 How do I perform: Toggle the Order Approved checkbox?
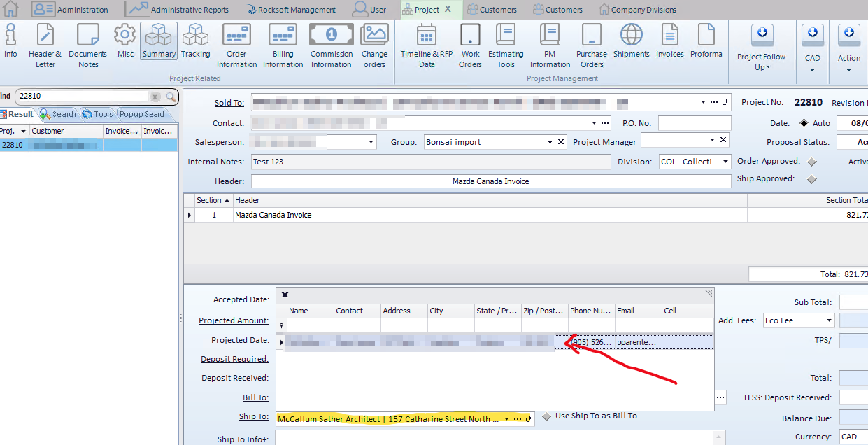click(x=811, y=162)
